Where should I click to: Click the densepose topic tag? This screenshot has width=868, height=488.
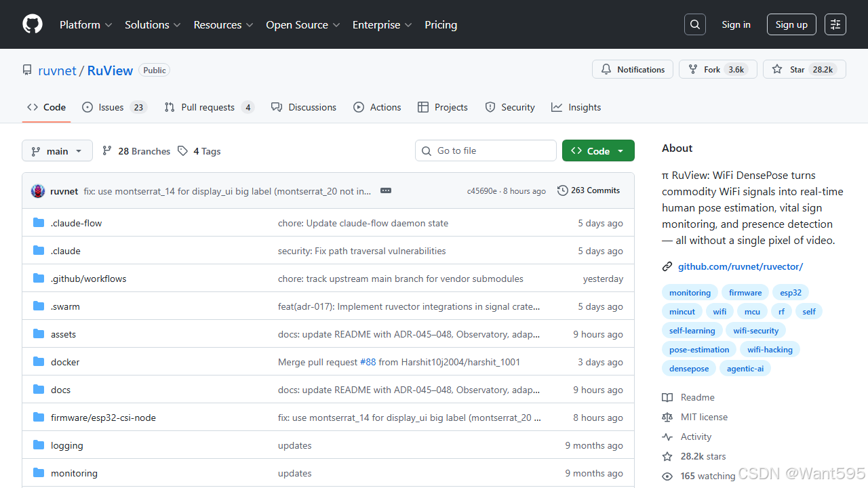pos(689,369)
